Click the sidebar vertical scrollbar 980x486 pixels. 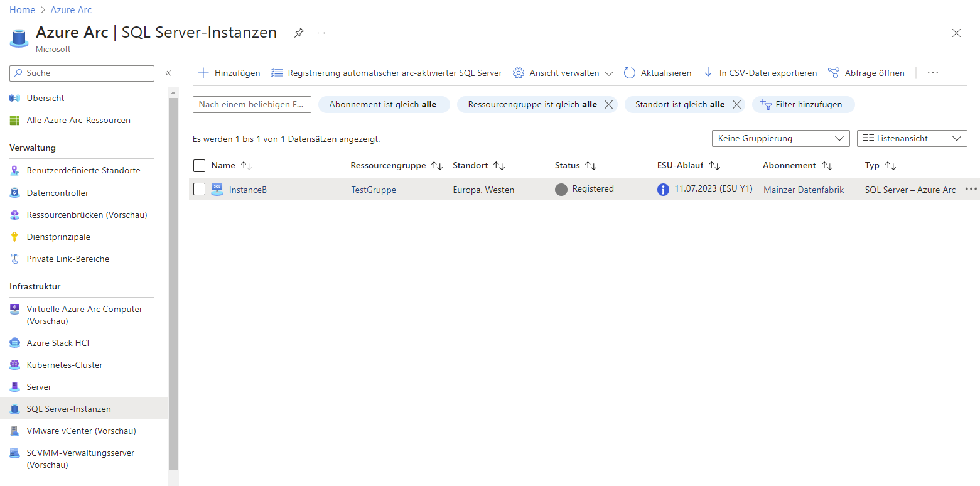pyautogui.click(x=173, y=284)
